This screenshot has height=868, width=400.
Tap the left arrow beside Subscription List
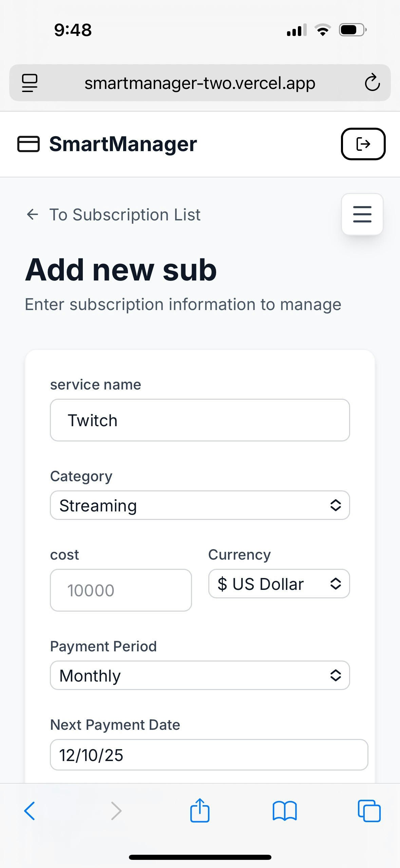tap(33, 214)
